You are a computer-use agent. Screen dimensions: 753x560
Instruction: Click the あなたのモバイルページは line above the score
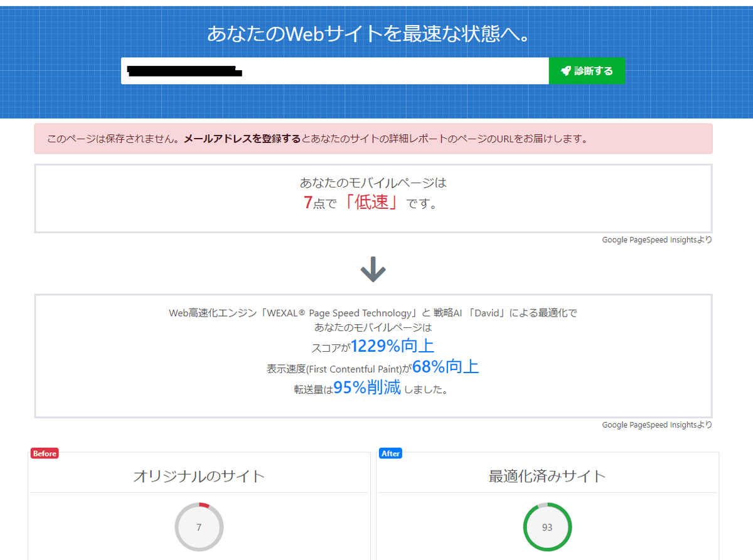[373, 183]
